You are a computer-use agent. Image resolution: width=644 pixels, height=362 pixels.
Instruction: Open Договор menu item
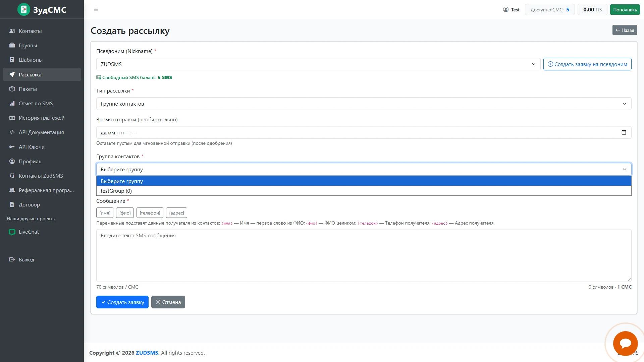42,204
